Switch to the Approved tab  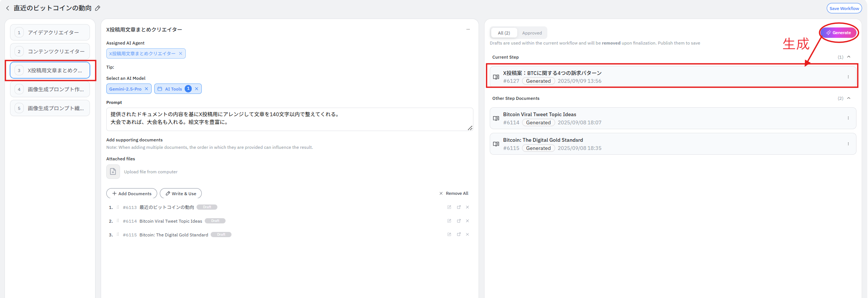coord(532,33)
